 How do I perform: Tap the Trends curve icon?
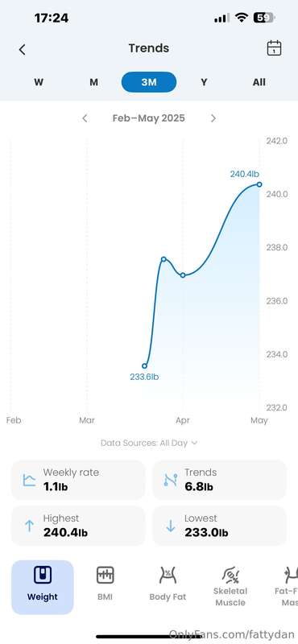171,480
